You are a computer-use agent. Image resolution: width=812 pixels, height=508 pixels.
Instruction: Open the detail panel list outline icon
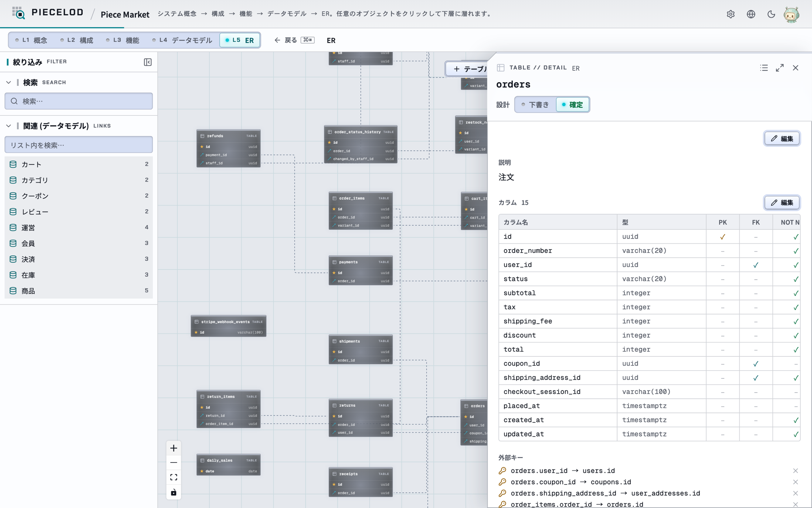[x=764, y=68]
